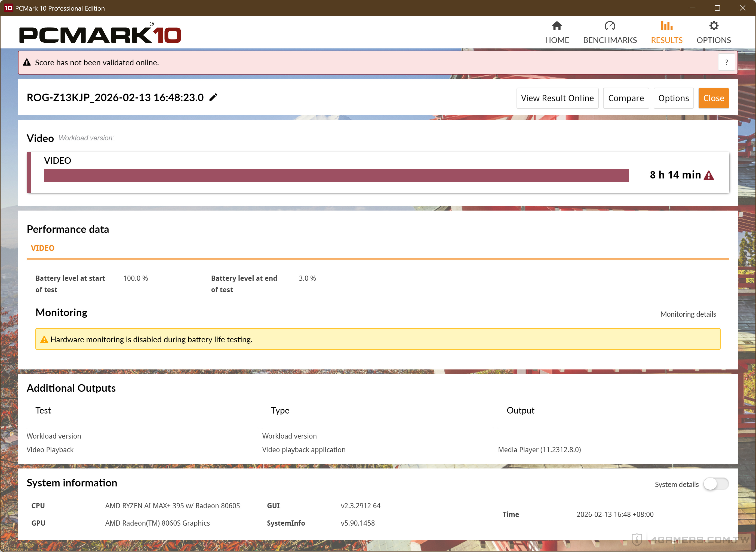Click the Home house icon
The width and height of the screenshot is (756, 552).
tap(557, 26)
